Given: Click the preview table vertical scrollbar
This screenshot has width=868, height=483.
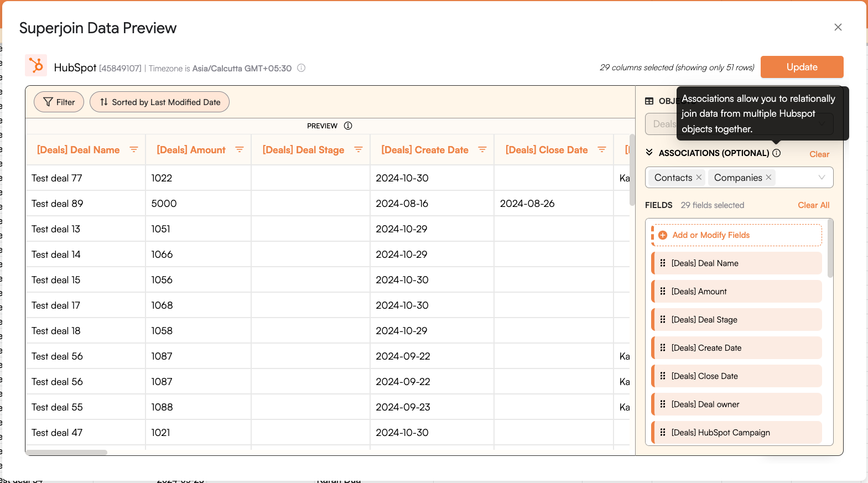Looking at the screenshot, I should [632, 170].
